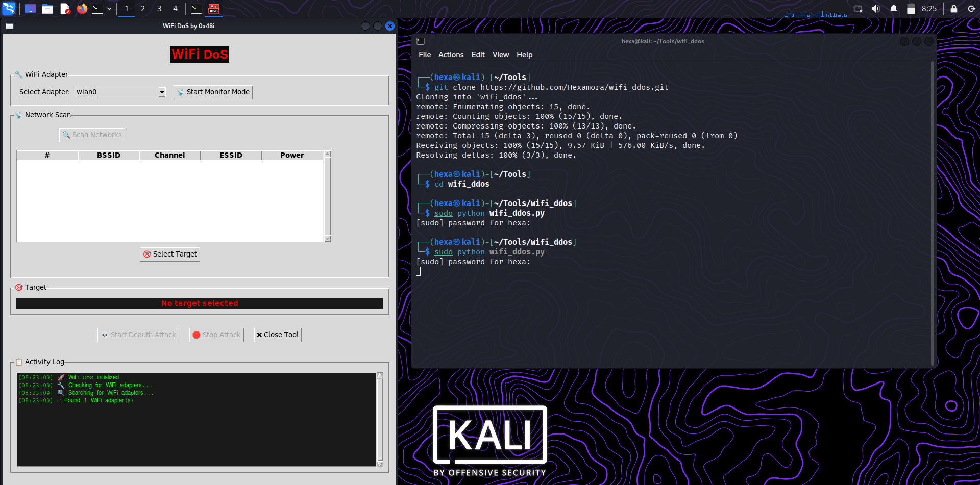
Task: Click the terminal cursor prompt block
Action: 419,271
